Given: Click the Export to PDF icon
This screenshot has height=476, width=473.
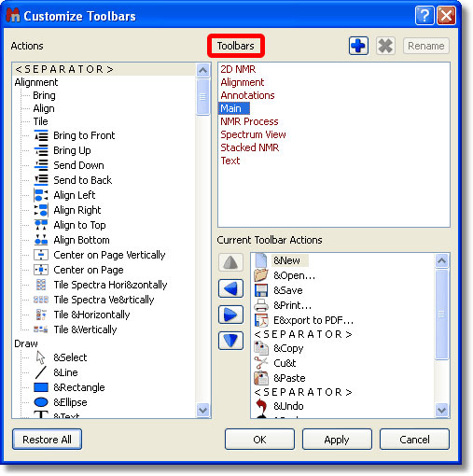Looking at the screenshot, I should (261, 320).
